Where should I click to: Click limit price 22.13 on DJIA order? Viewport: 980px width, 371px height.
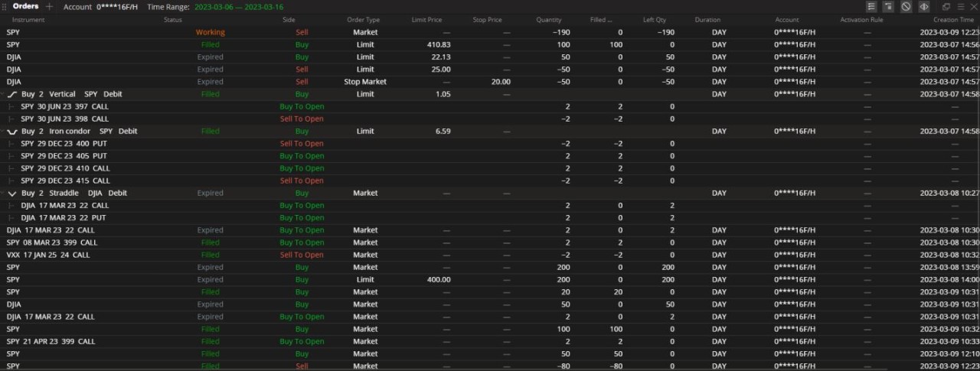pos(441,57)
